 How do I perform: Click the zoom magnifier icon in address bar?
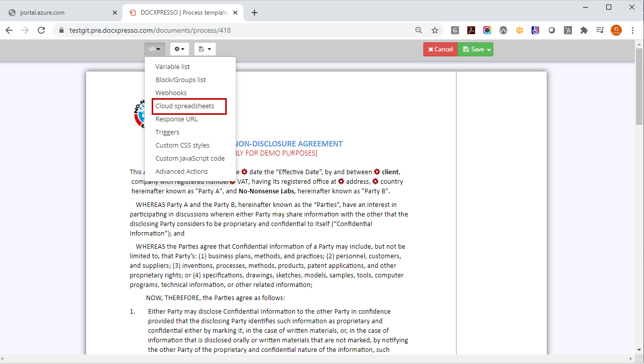419,30
